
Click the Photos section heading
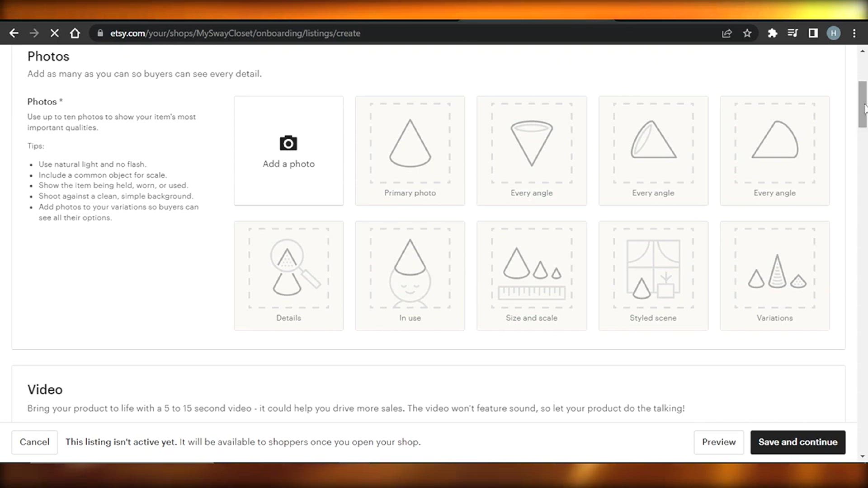coord(48,56)
